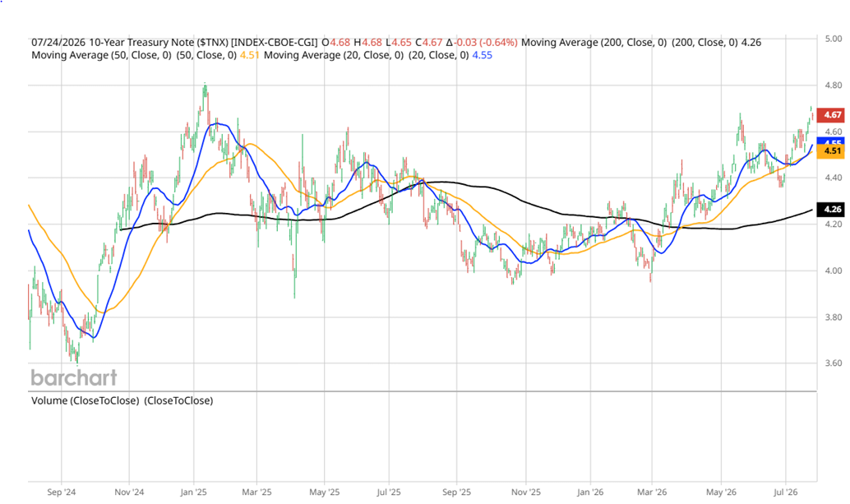The width and height of the screenshot is (850, 504).
Task: Click the [INDEX-CBOE-CGI] exchange label
Action: pos(275,42)
